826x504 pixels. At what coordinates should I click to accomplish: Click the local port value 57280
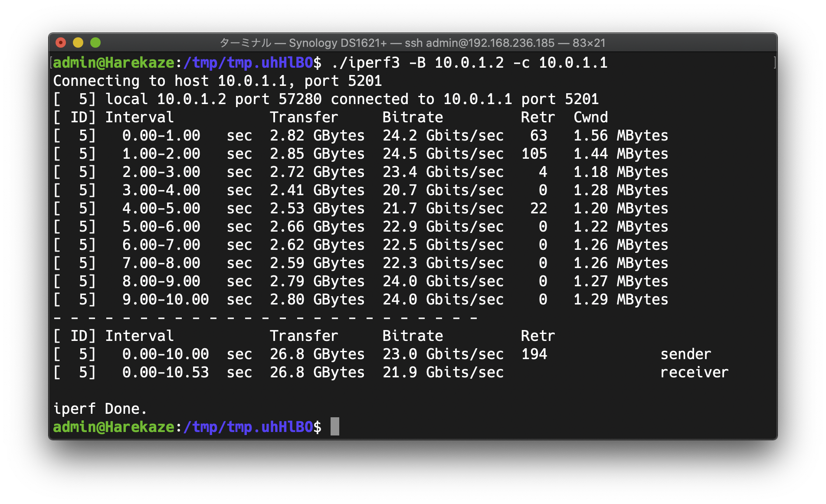click(x=300, y=99)
